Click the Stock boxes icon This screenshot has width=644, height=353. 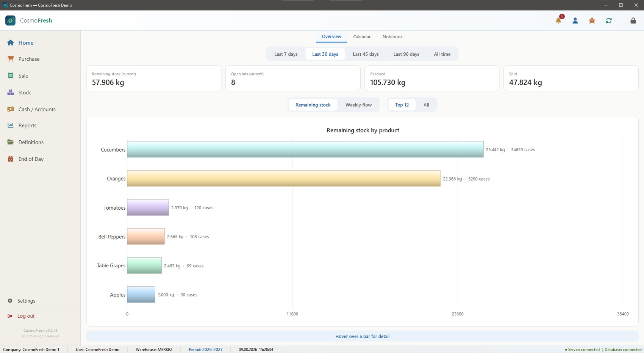[x=11, y=93]
